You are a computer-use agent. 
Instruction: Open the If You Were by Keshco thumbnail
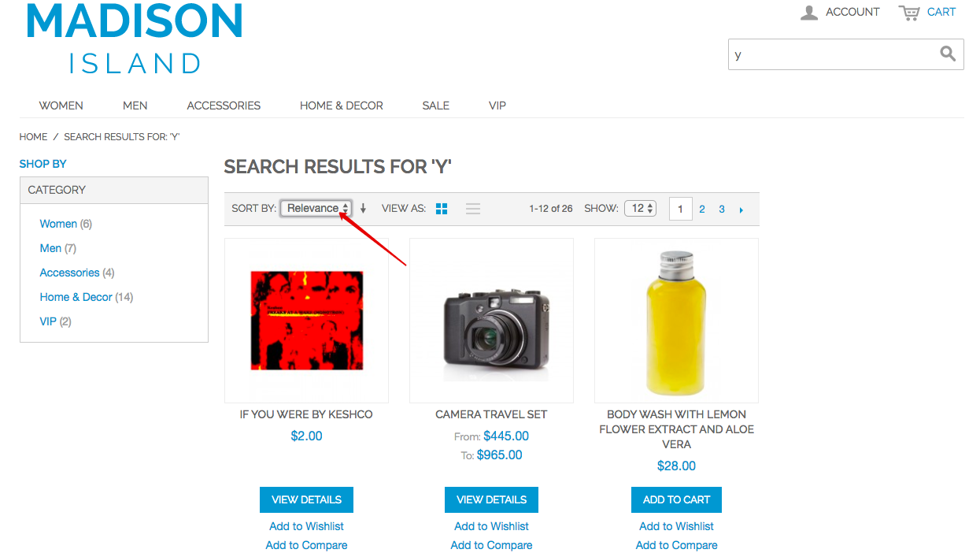[x=306, y=321]
